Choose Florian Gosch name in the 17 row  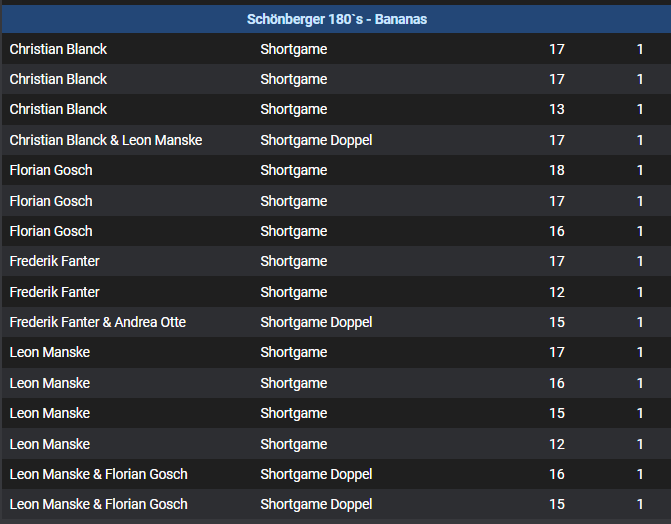point(51,201)
